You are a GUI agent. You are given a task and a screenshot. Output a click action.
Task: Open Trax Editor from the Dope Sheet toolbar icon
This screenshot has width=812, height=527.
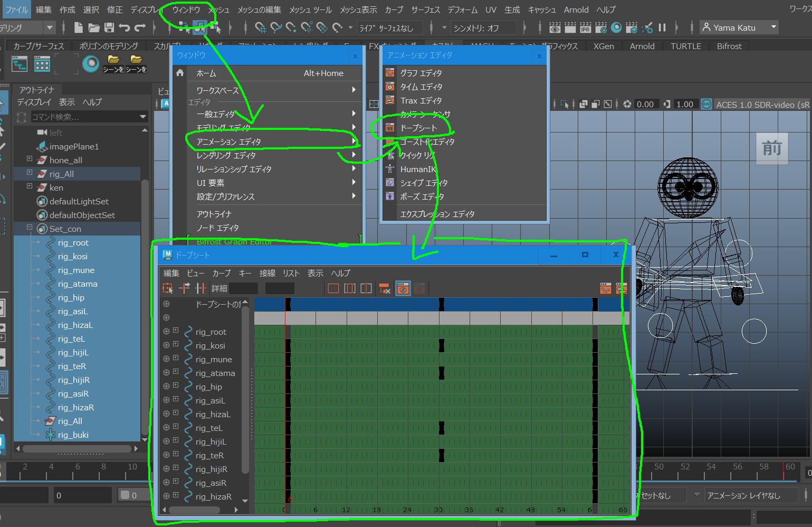(622, 288)
